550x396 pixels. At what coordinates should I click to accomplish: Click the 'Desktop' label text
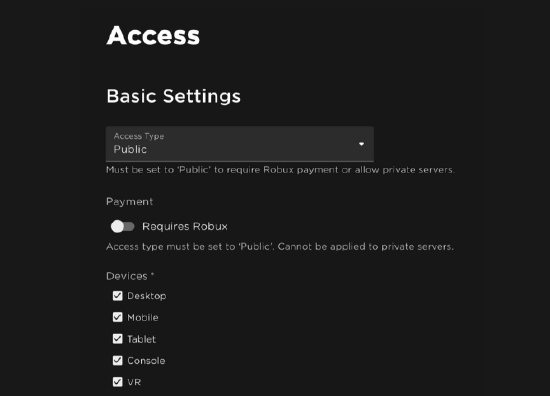click(x=147, y=296)
